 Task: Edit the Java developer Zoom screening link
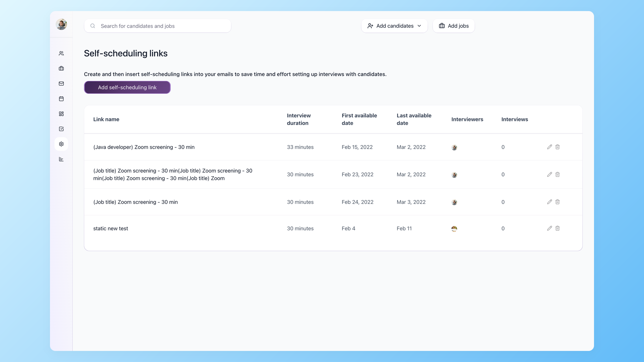tap(549, 147)
